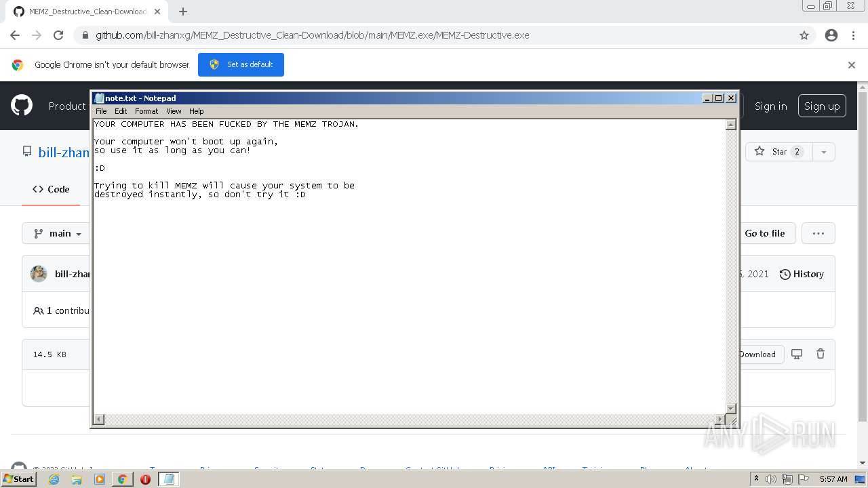The width and height of the screenshot is (868, 488).
Task: Show hidden tray icons arrow
Action: point(757,479)
